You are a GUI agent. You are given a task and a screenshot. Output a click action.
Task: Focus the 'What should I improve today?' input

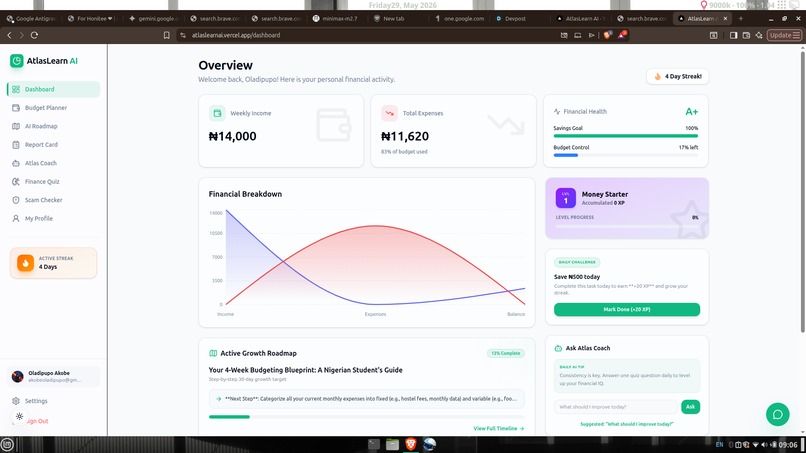pyautogui.click(x=616, y=407)
